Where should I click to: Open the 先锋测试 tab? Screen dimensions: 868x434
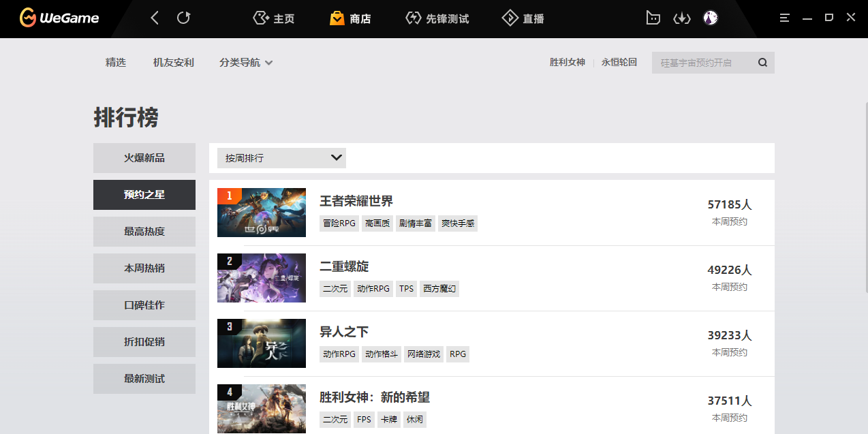click(x=437, y=18)
